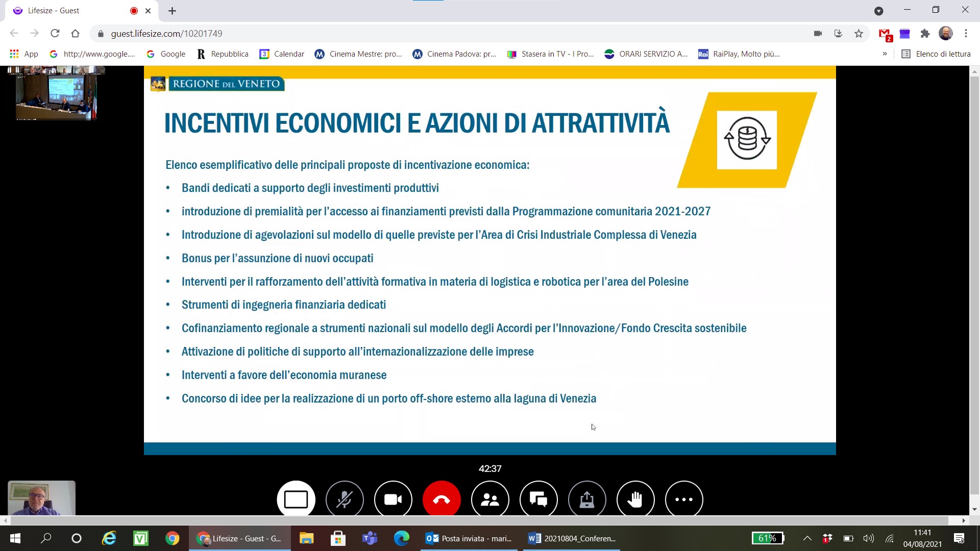Open the chat messages icon
This screenshot has height=551, width=980.
(x=538, y=499)
